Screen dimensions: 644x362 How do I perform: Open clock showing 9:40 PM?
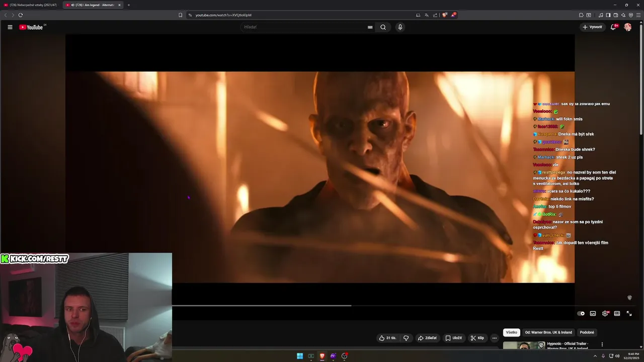pos(632,356)
